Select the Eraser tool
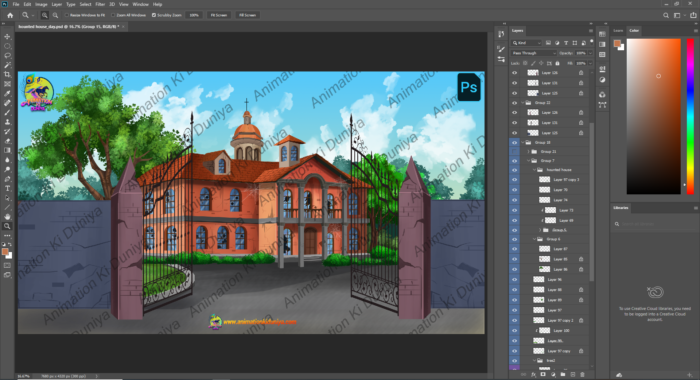 [7, 141]
